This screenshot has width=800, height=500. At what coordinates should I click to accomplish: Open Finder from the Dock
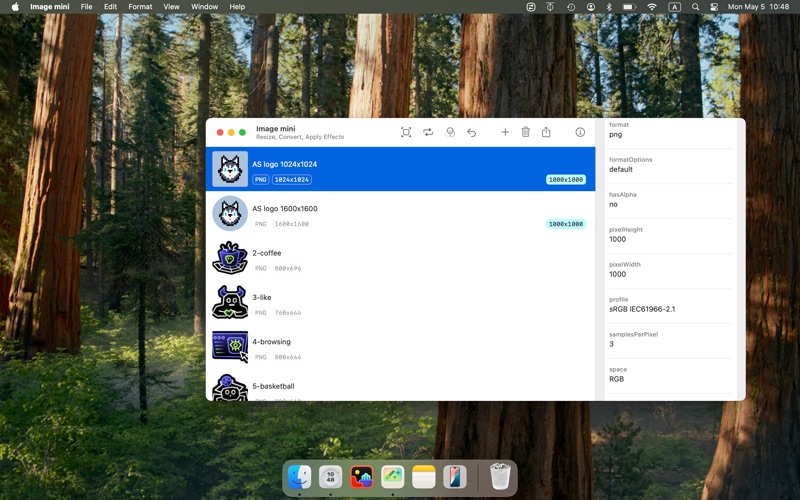(x=299, y=478)
